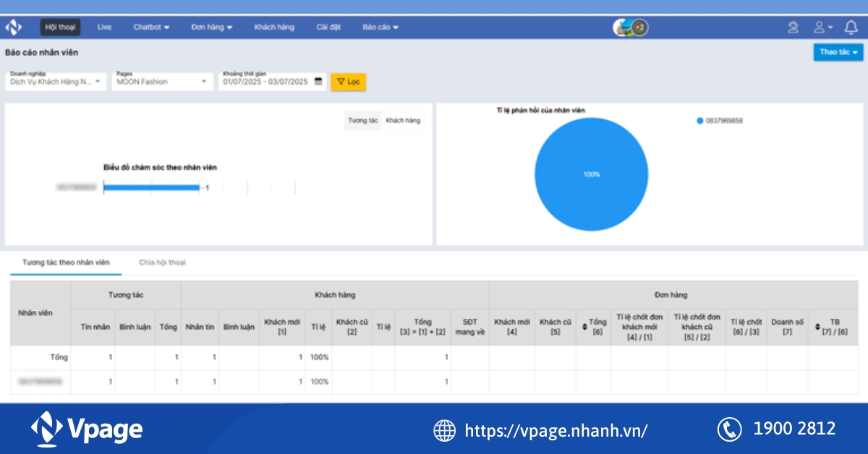Click the Lọc filter funnel button
The image size is (868, 454).
(x=347, y=82)
